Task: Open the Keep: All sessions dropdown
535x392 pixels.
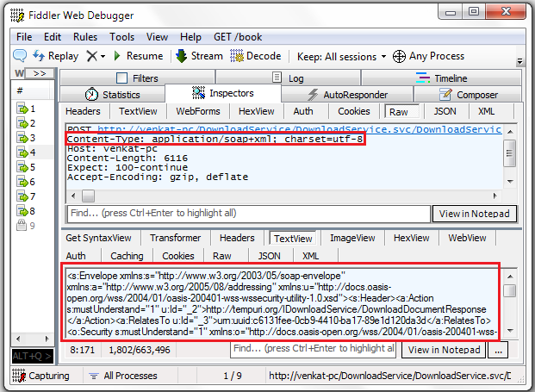Action: pos(341,56)
